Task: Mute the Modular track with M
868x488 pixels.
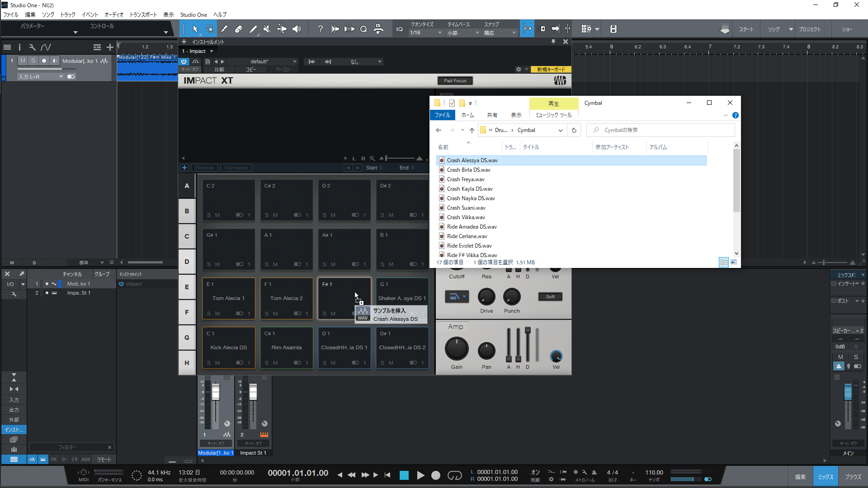Action: tap(23, 61)
